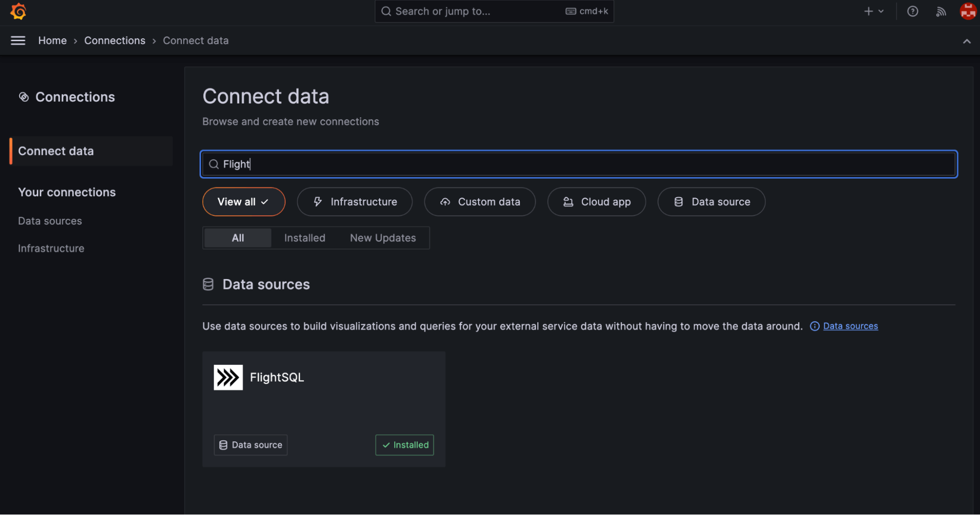Image resolution: width=980 pixels, height=515 pixels.
Task: Toggle the Custom data category filter
Action: [x=479, y=202]
